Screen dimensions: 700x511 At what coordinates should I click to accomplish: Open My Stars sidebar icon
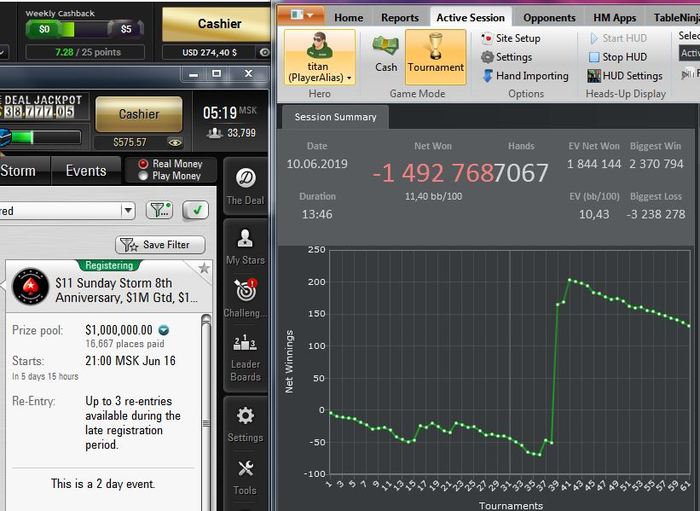click(245, 246)
